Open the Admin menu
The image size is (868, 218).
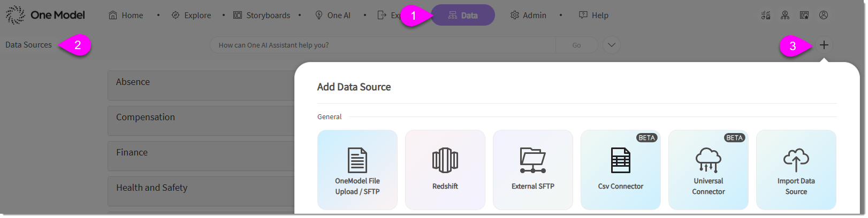point(528,15)
